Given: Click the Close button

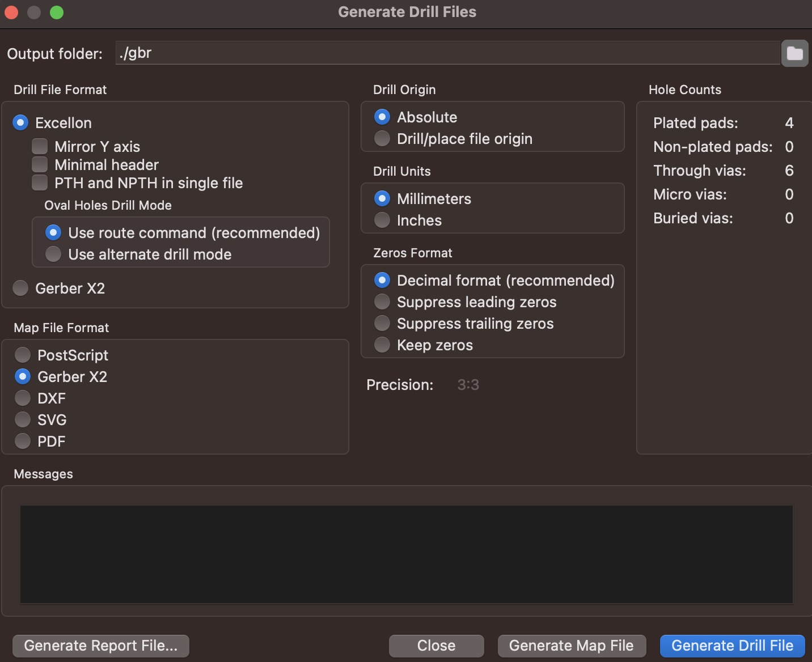Looking at the screenshot, I should click(x=437, y=646).
